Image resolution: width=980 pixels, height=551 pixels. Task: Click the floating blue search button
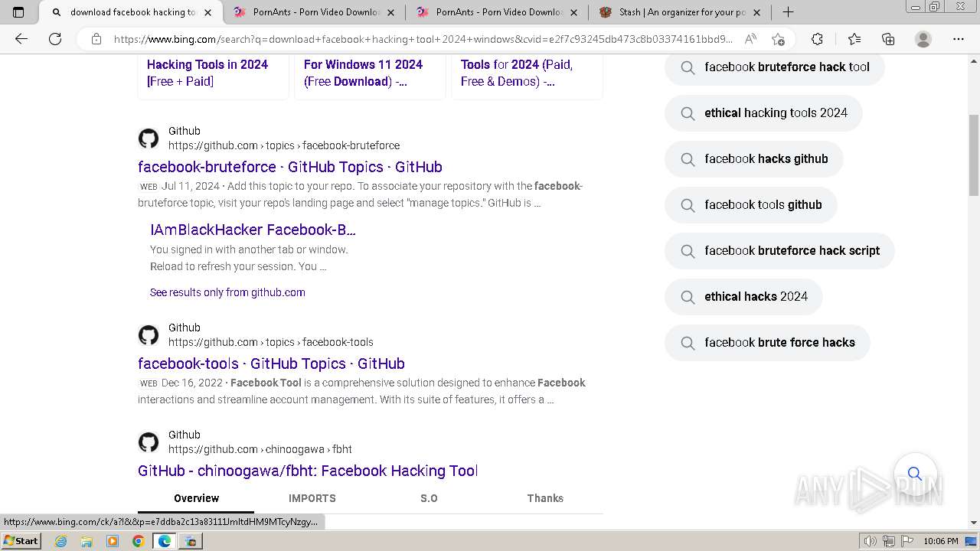[x=915, y=474]
